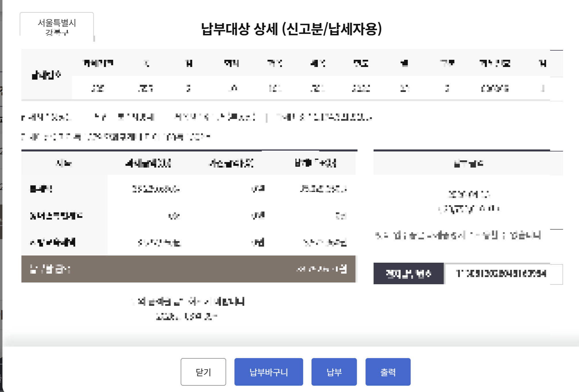Screen dimensions: 579x392
Task: Click the payment deadline header cell
Action: pos(468,164)
